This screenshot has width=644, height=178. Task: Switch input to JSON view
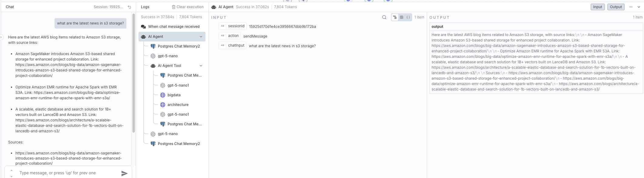pyautogui.click(x=408, y=17)
